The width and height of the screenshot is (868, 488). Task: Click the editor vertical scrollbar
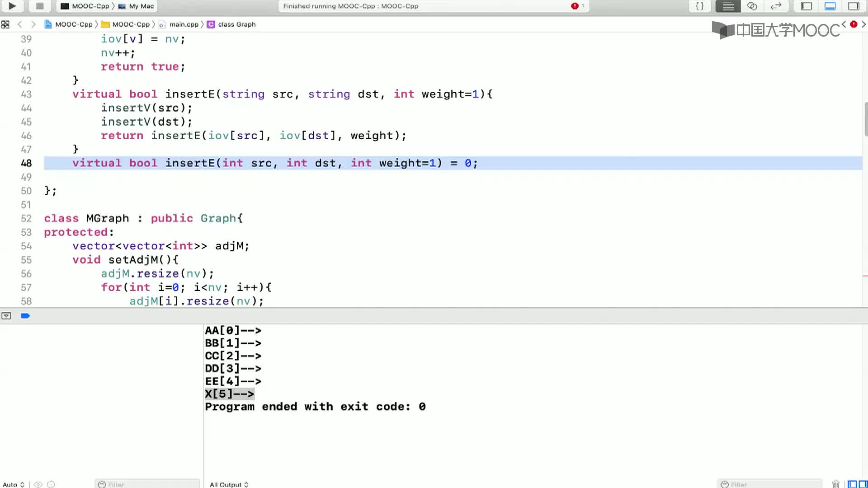866,119
